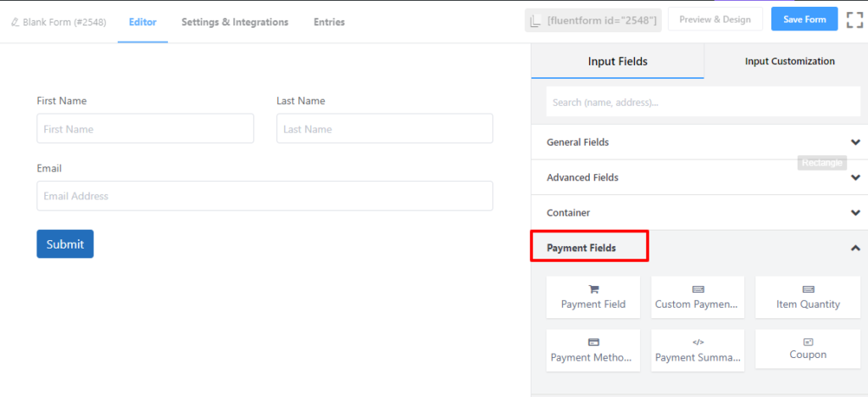Viewport: 868px width, 397px height.
Task: Add the Custom Payment element
Action: [x=698, y=298]
